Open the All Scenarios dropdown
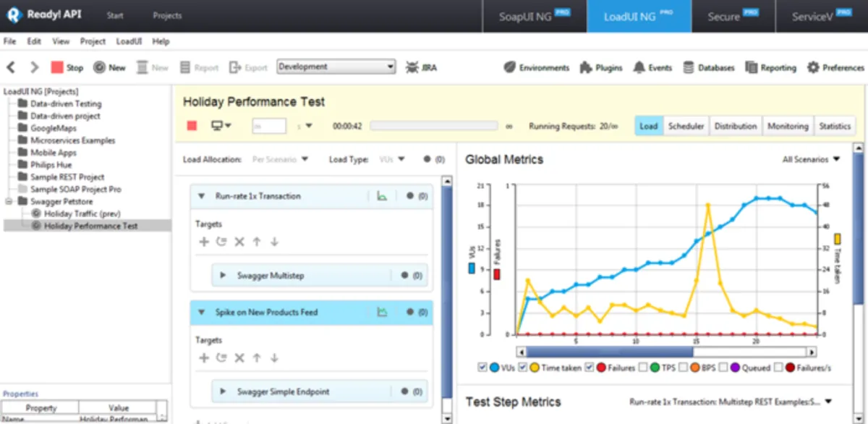 pos(812,159)
